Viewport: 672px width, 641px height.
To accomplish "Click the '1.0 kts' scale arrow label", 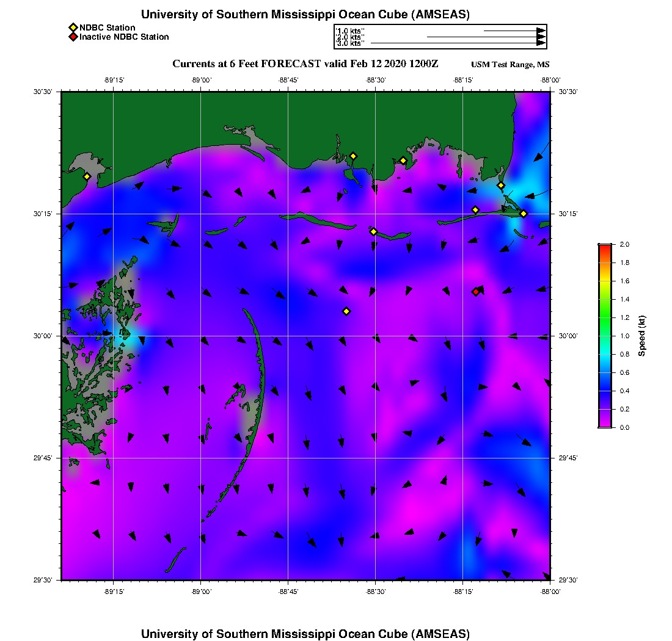I will [x=350, y=31].
